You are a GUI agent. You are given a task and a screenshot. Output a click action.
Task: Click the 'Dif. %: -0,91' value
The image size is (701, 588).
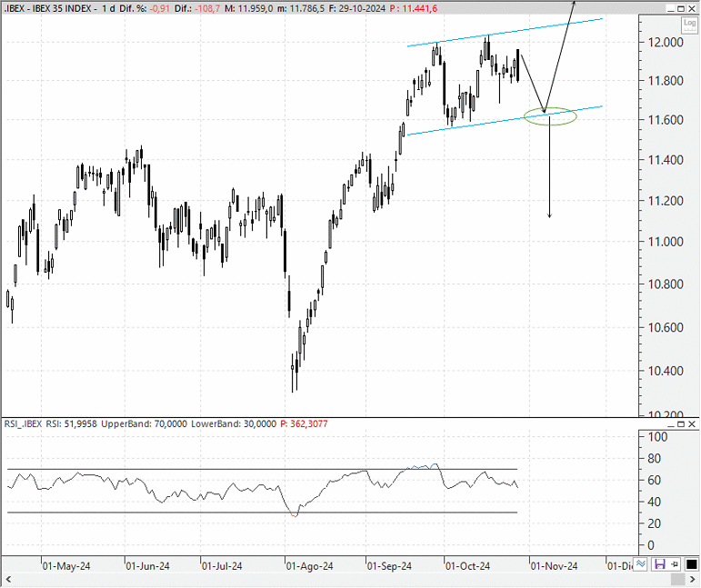pyautogui.click(x=145, y=8)
